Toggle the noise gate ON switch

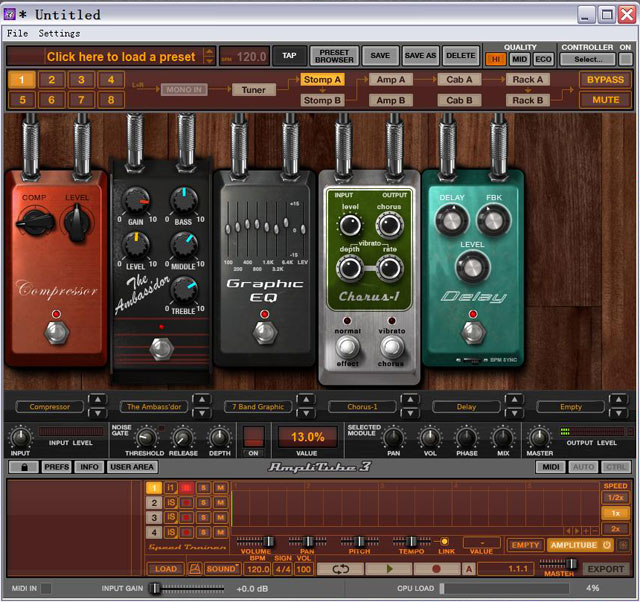click(x=253, y=436)
